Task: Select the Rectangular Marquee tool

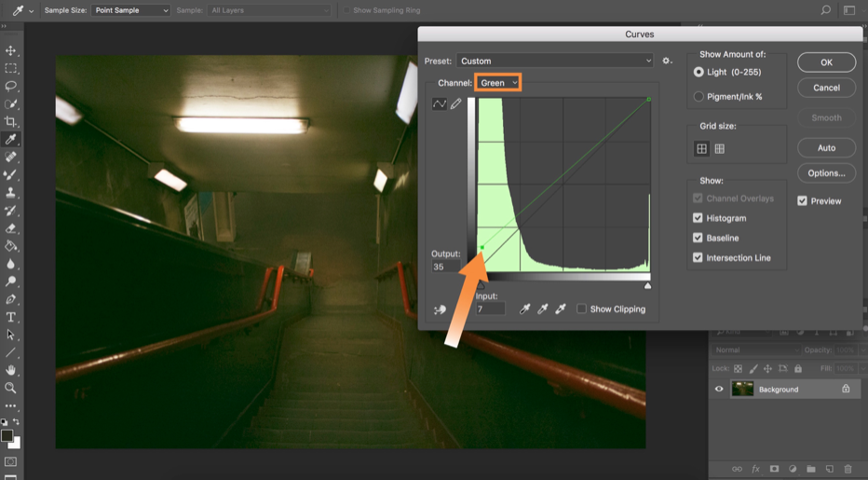Action: [x=10, y=69]
